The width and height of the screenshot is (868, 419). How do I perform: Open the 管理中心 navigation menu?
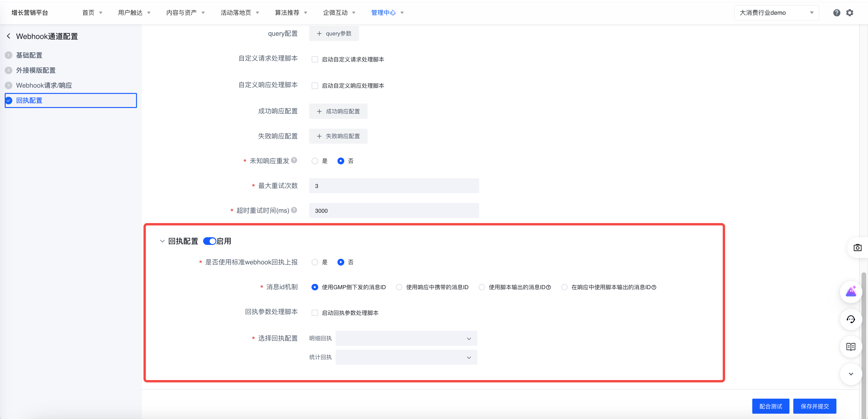tap(387, 13)
